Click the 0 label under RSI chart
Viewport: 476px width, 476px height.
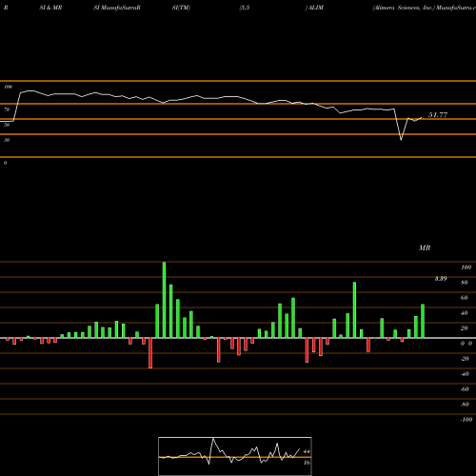(5, 163)
